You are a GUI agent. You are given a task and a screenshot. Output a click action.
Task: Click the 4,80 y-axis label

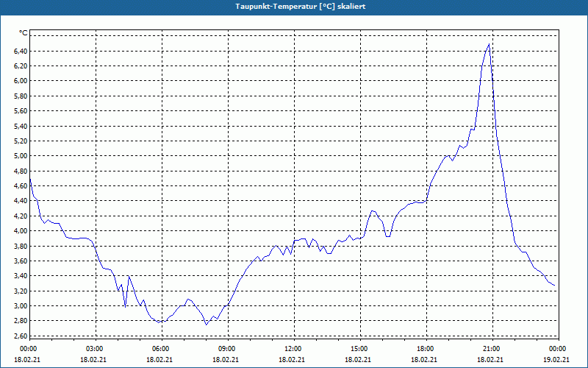click(21, 171)
